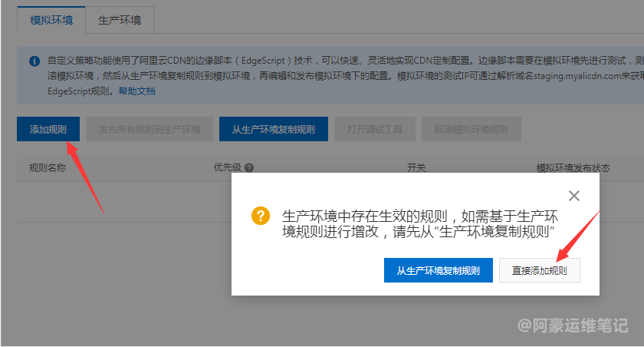Click the blue info icon in the notice banner
Viewport: 644px width, 347px height.
(x=34, y=61)
